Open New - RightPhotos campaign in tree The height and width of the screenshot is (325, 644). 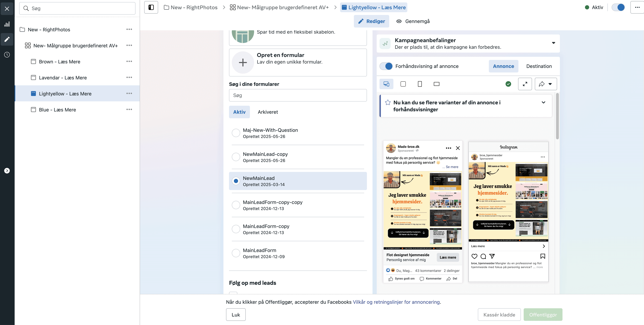pos(49,29)
